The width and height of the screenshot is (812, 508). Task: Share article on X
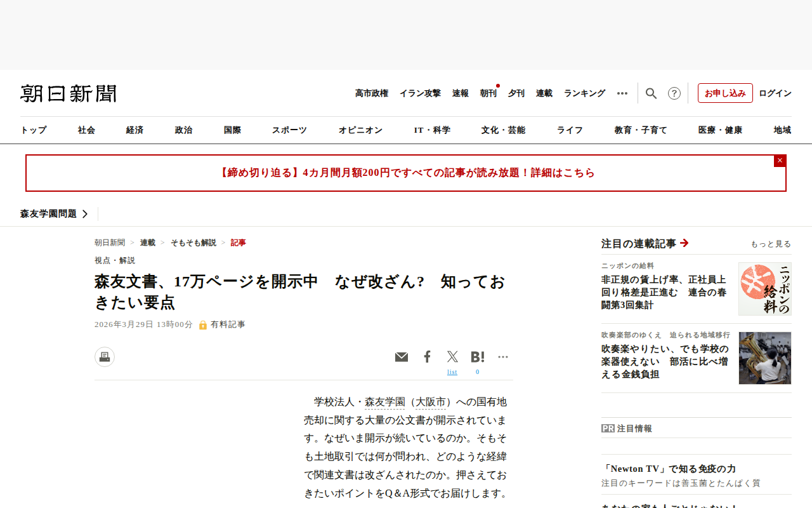click(x=452, y=357)
